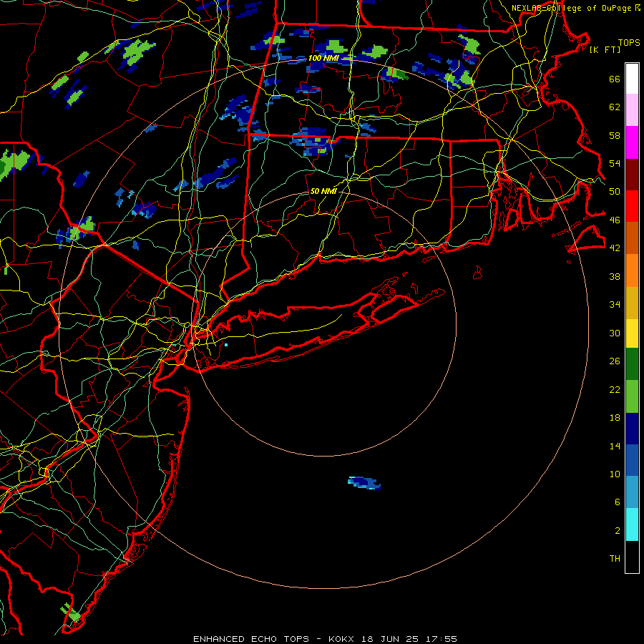
Task: Click the bright red 50 K FT swatch
Action: pos(632,206)
